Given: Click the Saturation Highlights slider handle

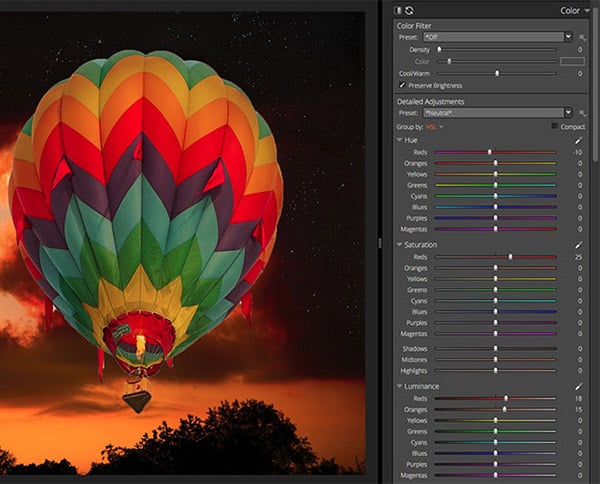Looking at the screenshot, I should pyautogui.click(x=496, y=371).
